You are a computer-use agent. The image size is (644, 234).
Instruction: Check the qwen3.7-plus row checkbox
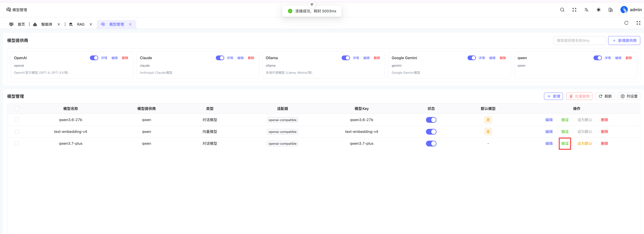17,144
